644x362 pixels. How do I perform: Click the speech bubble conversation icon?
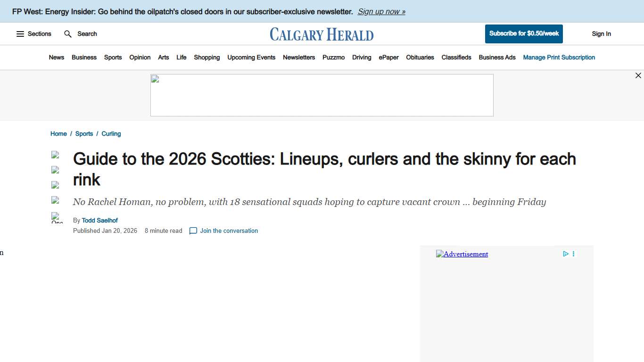[x=193, y=231]
